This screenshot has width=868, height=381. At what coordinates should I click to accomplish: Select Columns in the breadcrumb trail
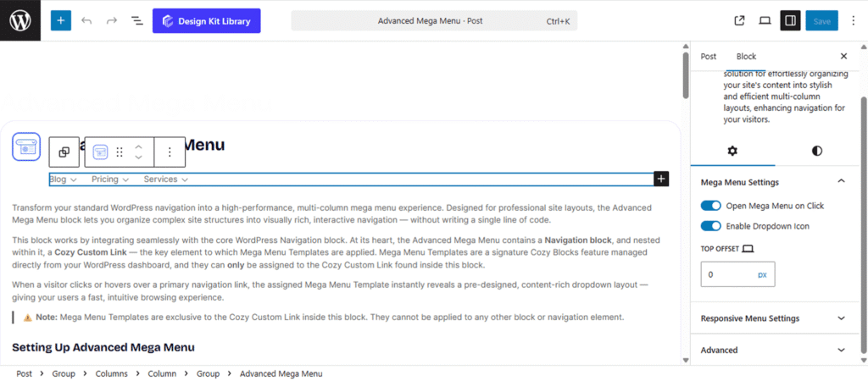click(110, 373)
